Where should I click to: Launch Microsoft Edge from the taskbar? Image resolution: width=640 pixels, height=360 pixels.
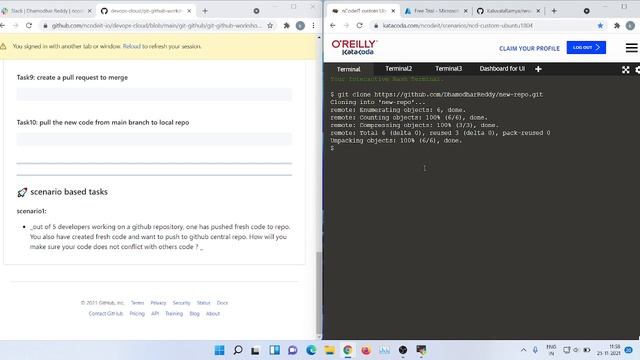pyautogui.click(x=311, y=350)
